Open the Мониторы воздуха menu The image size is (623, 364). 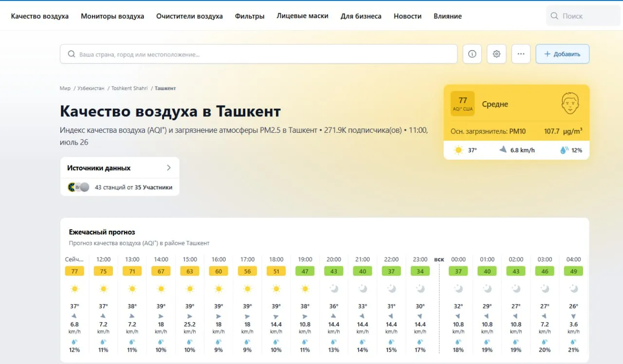(112, 16)
